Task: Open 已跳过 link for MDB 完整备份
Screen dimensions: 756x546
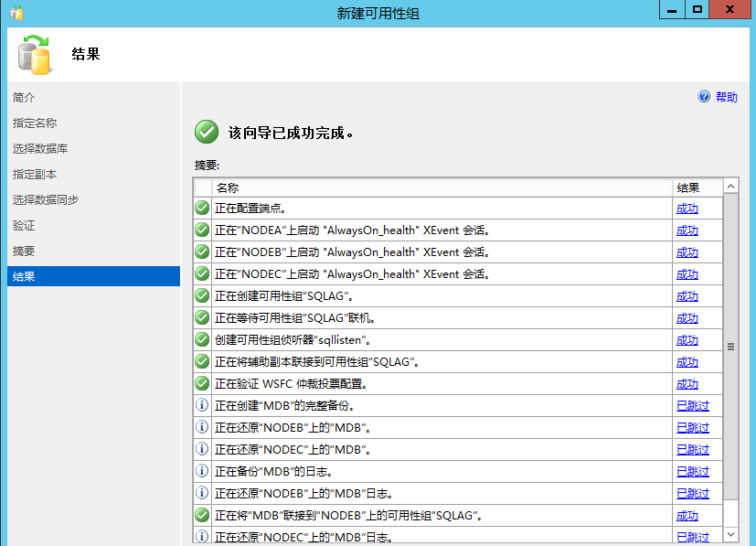Action: point(693,406)
